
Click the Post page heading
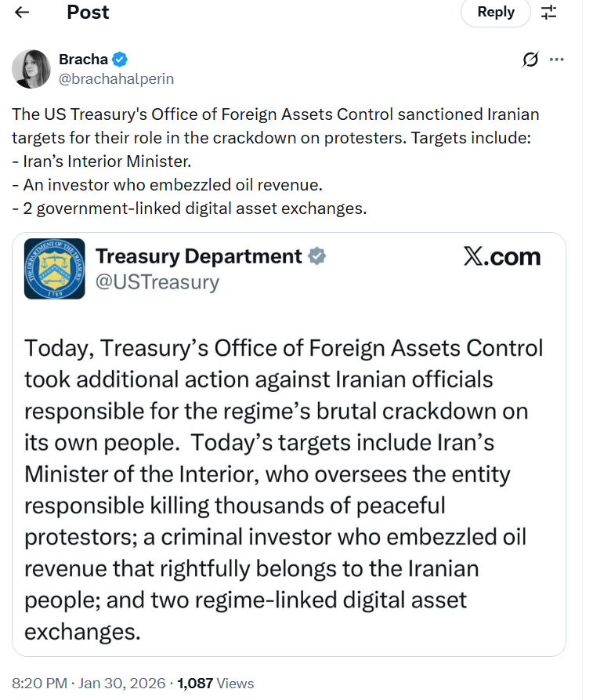[x=88, y=13]
